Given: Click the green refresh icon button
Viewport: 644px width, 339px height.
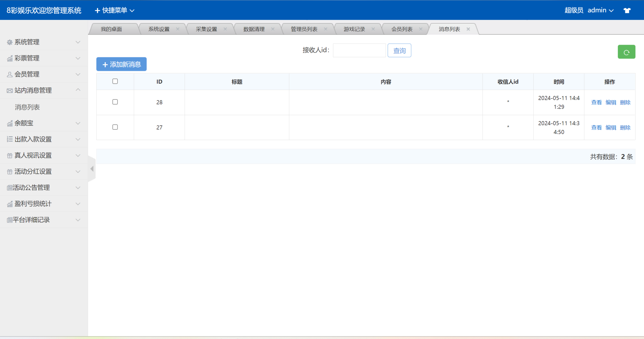Looking at the screenshot, I should pyautogui.click(x=626, y=52).
